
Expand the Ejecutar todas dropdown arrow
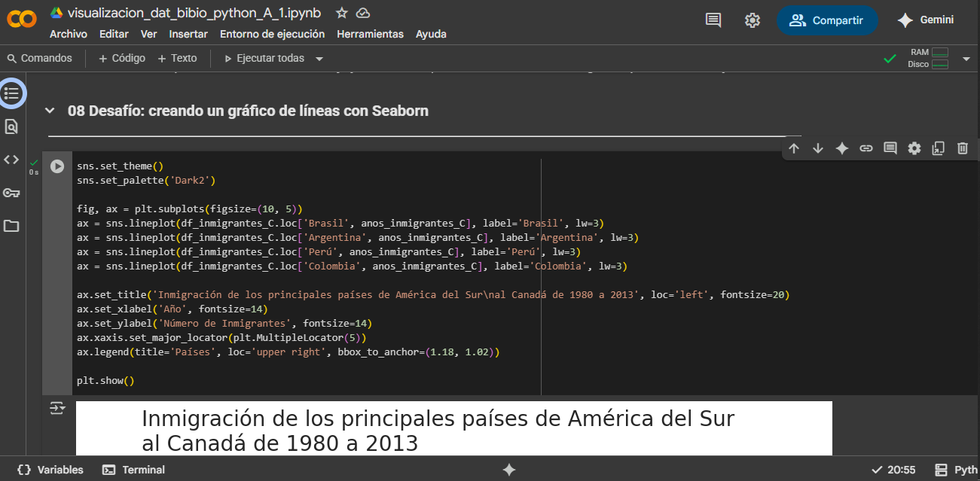[x=319, y=59]
